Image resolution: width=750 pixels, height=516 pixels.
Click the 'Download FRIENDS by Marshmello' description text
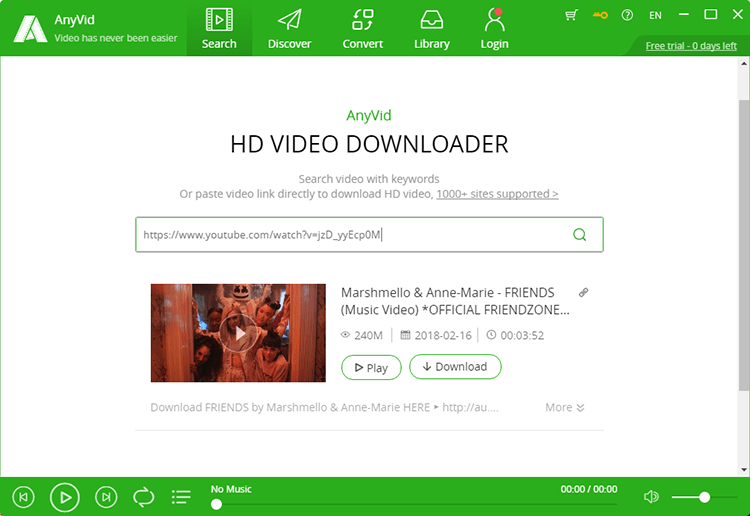[324, 407]
